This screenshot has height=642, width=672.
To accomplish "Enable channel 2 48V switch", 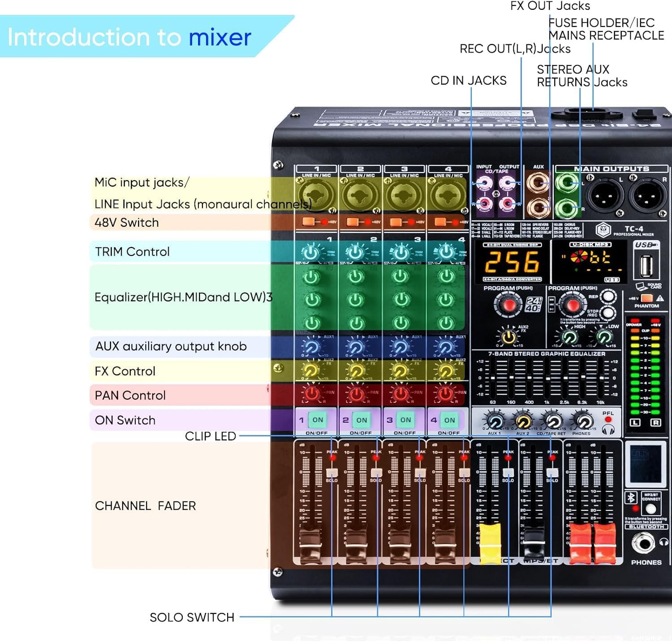I will tap(353, 222).
